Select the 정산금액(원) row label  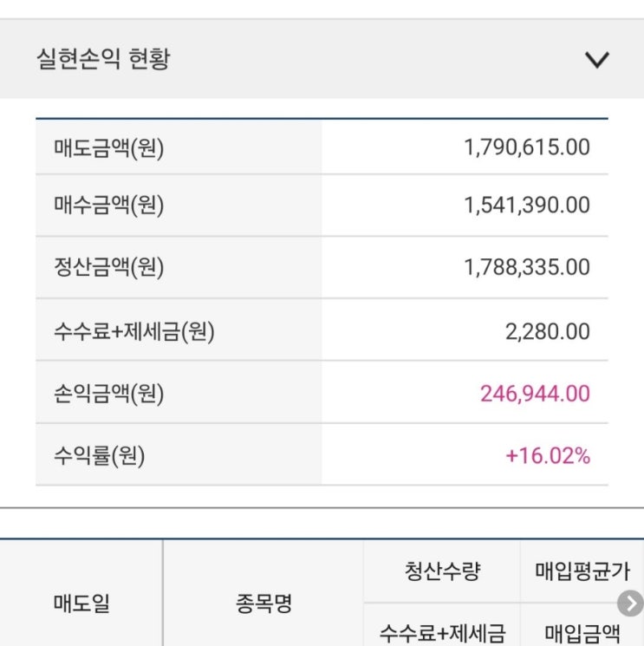(x=108, y=267)
